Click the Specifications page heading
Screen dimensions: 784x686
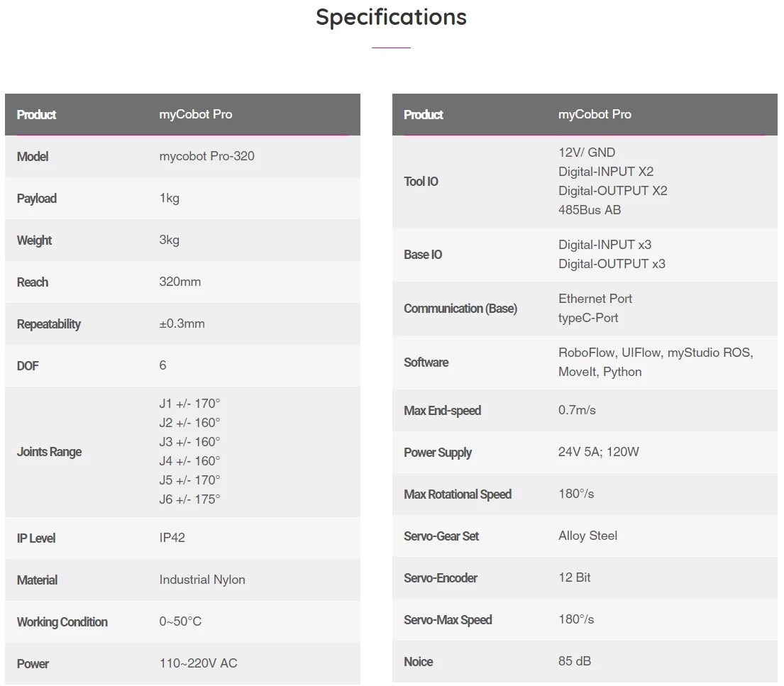click(x=391, y=17)
